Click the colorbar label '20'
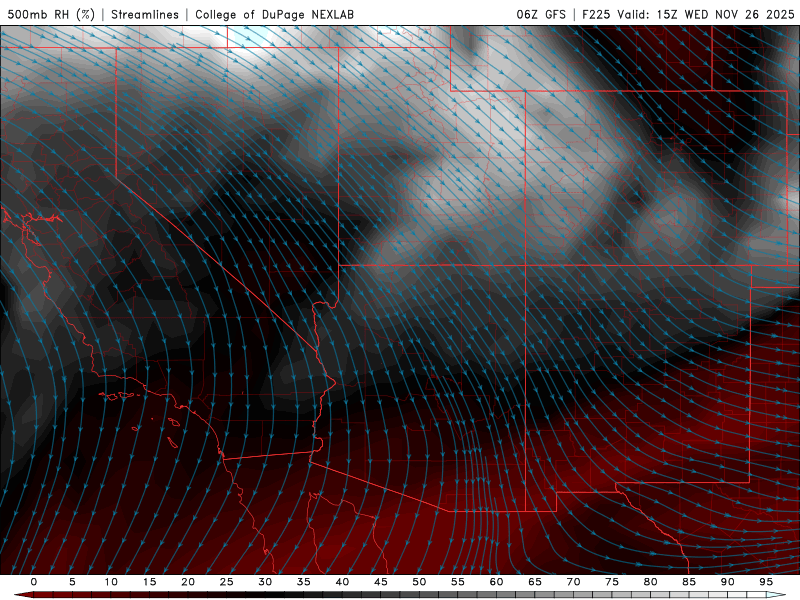The image size is (800, 600). click(188, 582)
